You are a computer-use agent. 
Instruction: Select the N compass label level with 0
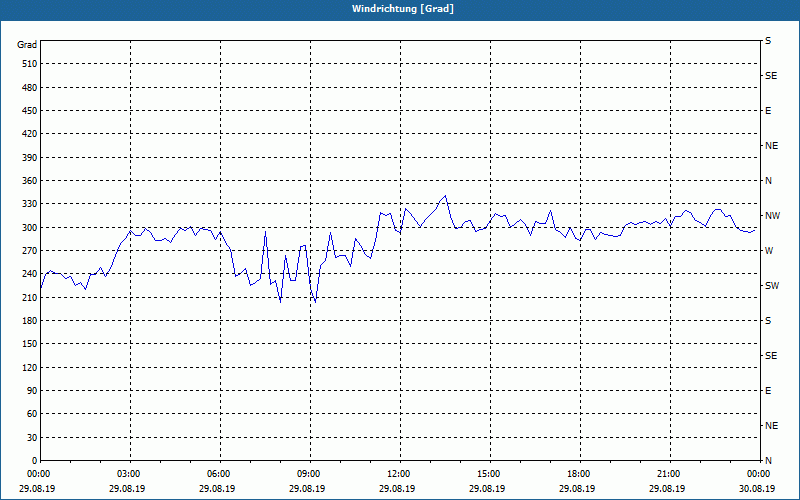pos(768,461)
